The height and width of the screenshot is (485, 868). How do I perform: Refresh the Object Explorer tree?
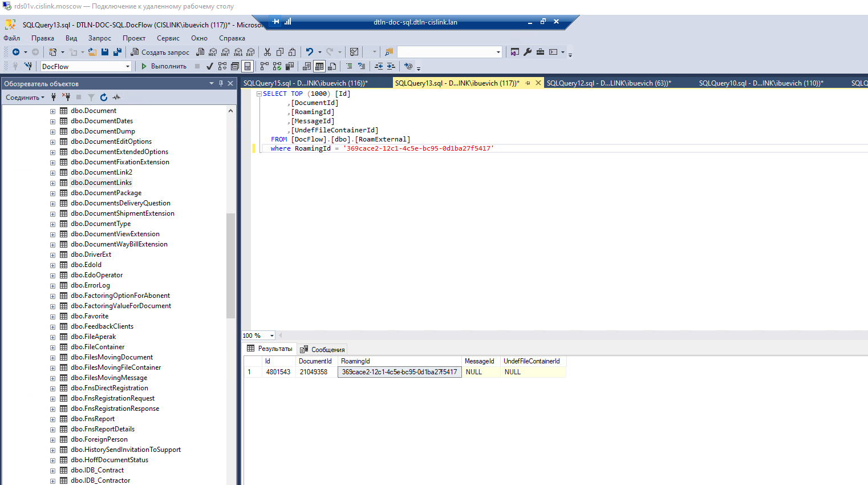click(x=104, y=97)
